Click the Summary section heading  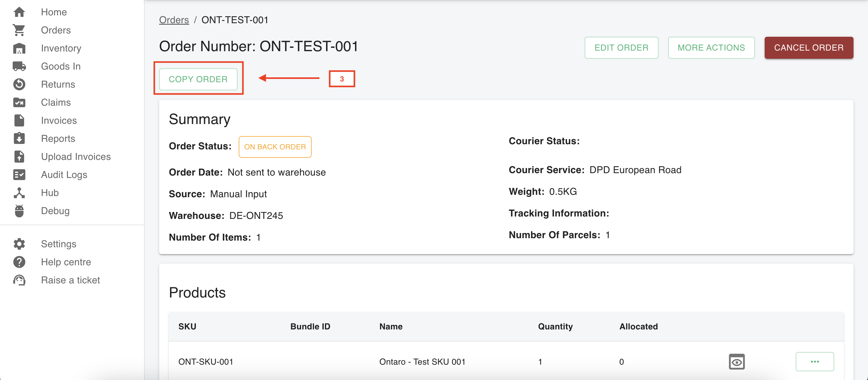(200, 120)
